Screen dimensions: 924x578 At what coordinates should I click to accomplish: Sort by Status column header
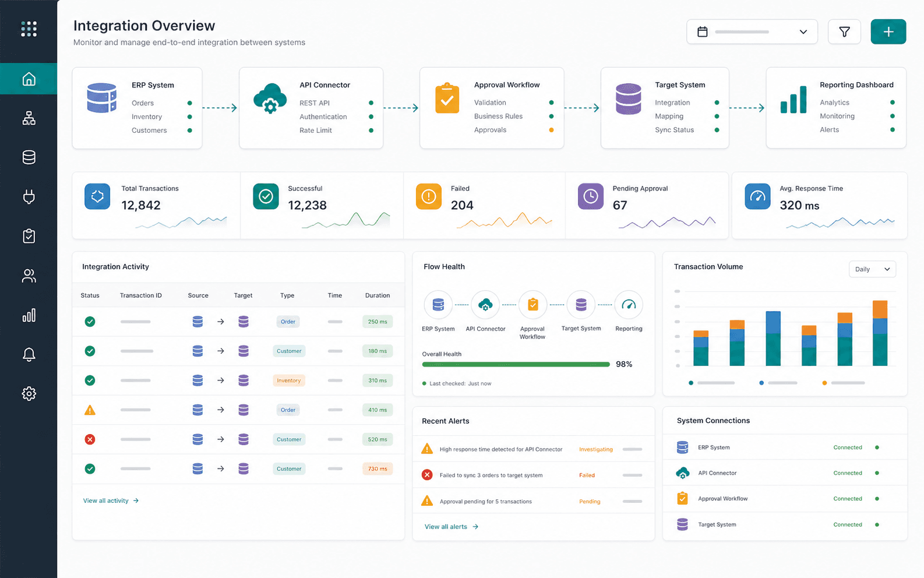[90, 295]
